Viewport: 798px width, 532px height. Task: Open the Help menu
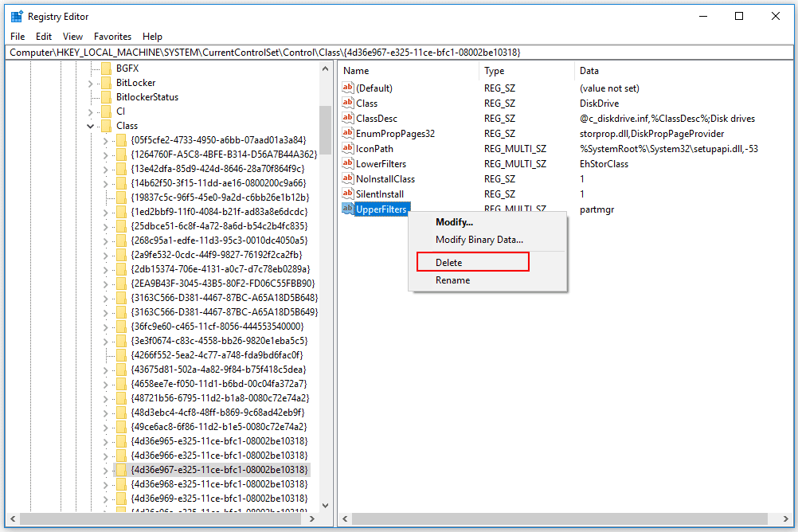[x=152, y=36]
